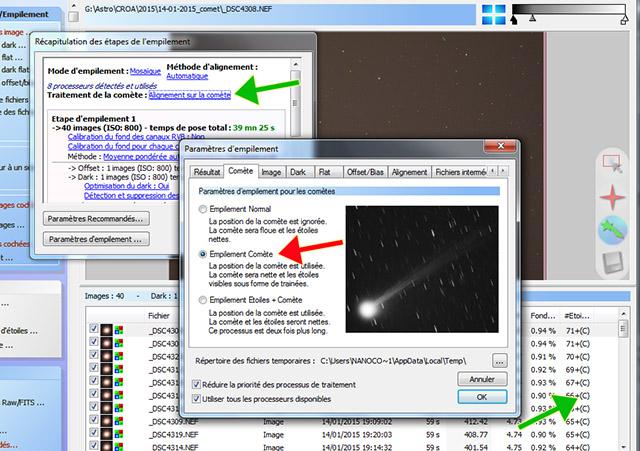Open Raw/FITS... option in left sidebar
The image size is (640, 451).
pos(22,403)
